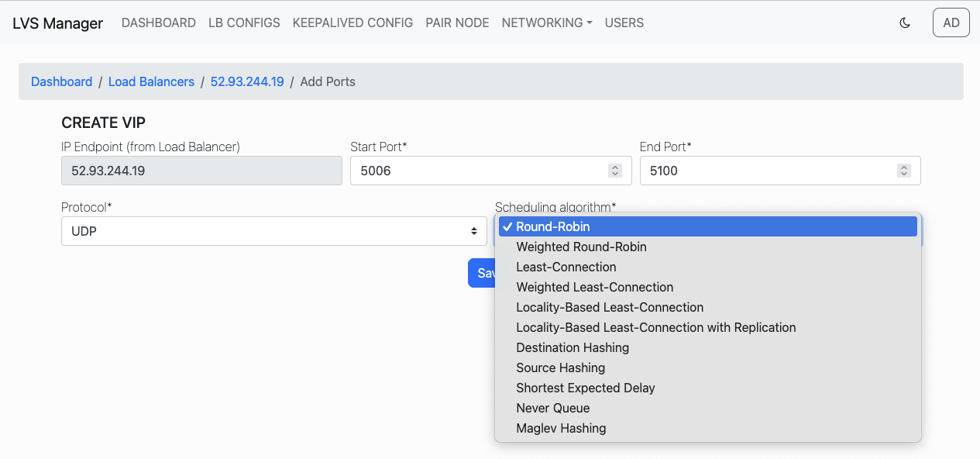980x459 pixels.
Task: Open the USERS nav item
Action: pos(624,22)
